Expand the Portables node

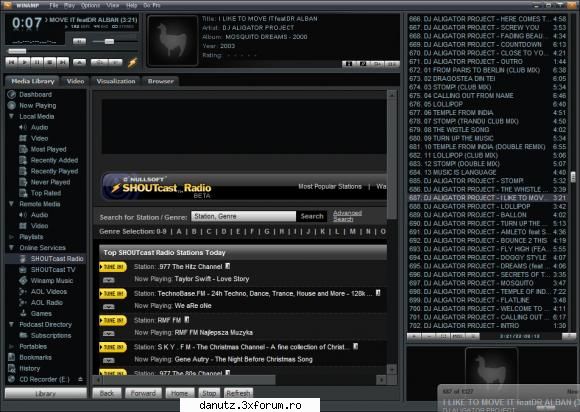coord(11,347)
